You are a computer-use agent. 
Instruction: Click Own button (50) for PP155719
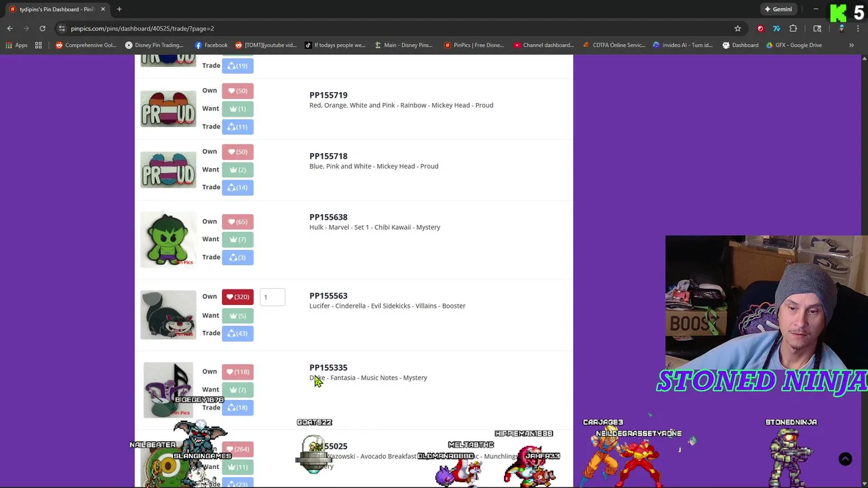point(237,91)
